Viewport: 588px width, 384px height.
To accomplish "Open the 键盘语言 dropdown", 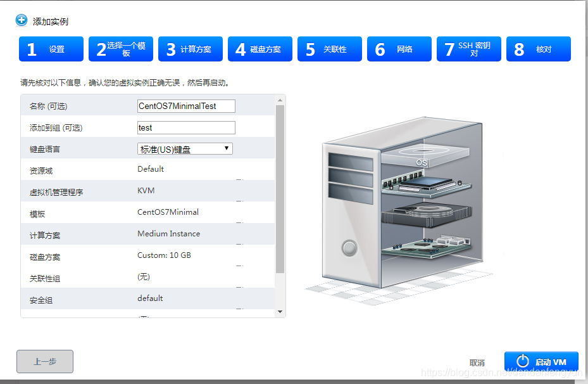I will (185, 148).
